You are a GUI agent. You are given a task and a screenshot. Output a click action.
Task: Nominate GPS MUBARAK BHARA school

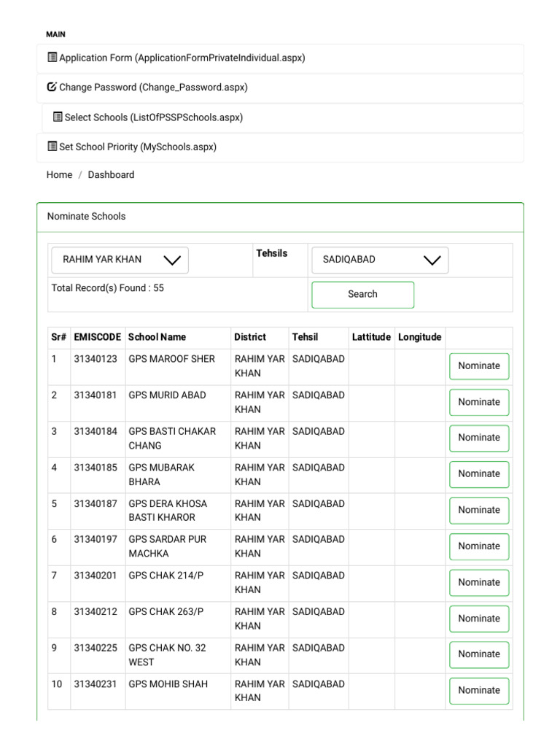click(479, 474)
